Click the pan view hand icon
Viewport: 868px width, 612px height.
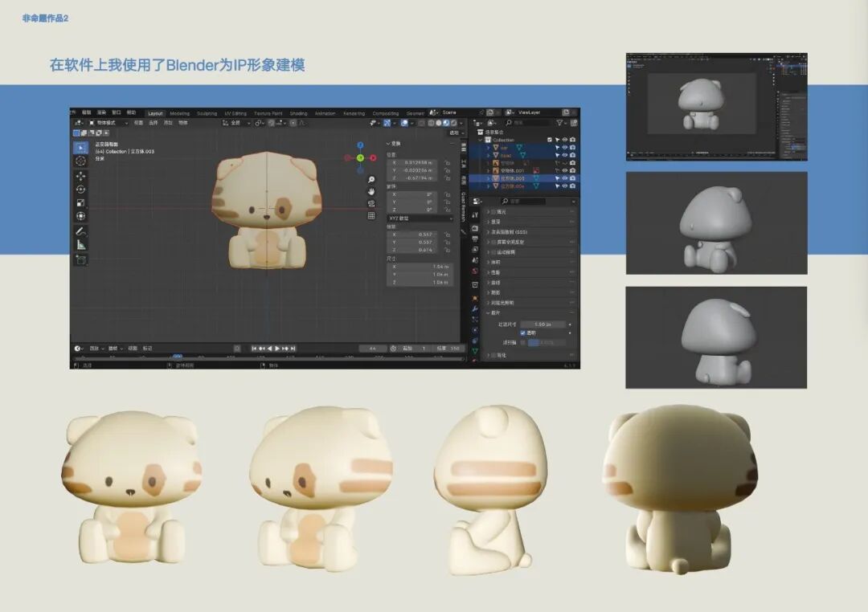pos(371,191)
